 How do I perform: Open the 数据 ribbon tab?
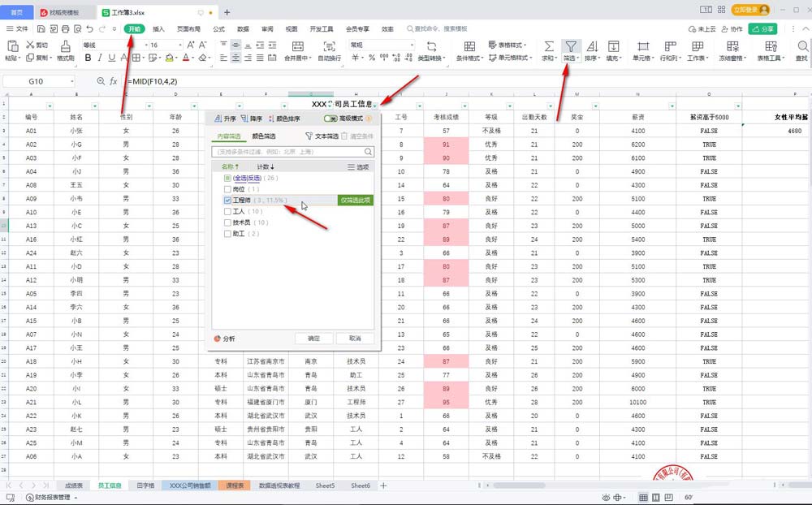point(243,29)
